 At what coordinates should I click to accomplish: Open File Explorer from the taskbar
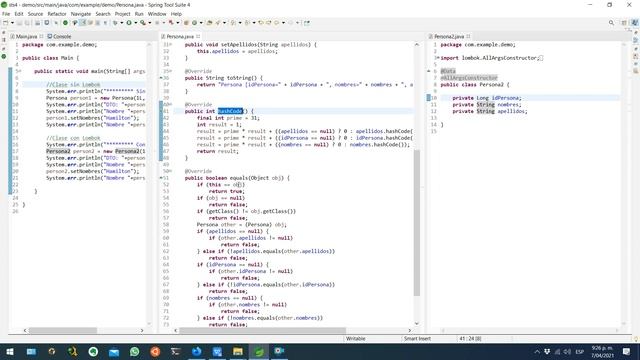[x=238, y=351]
